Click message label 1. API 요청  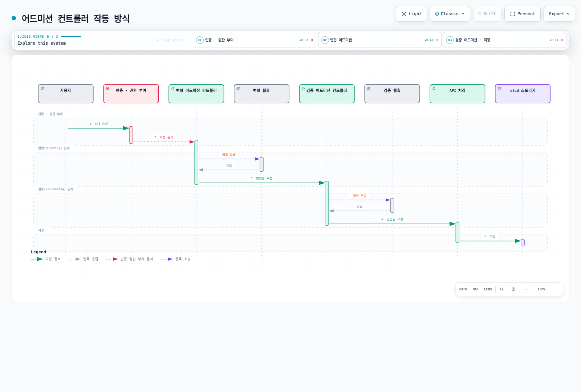coord(98,124)
